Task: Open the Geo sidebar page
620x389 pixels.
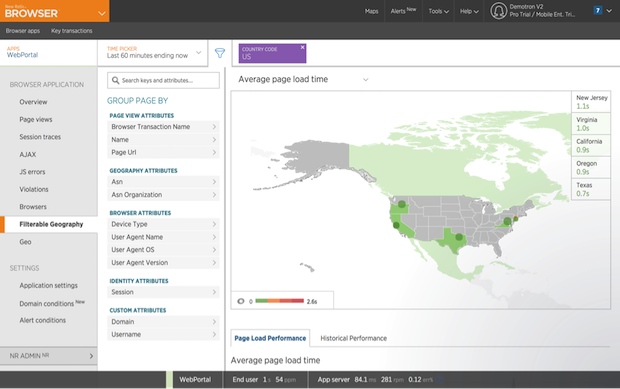Action: pyautogui.click(x=25, y=242)
